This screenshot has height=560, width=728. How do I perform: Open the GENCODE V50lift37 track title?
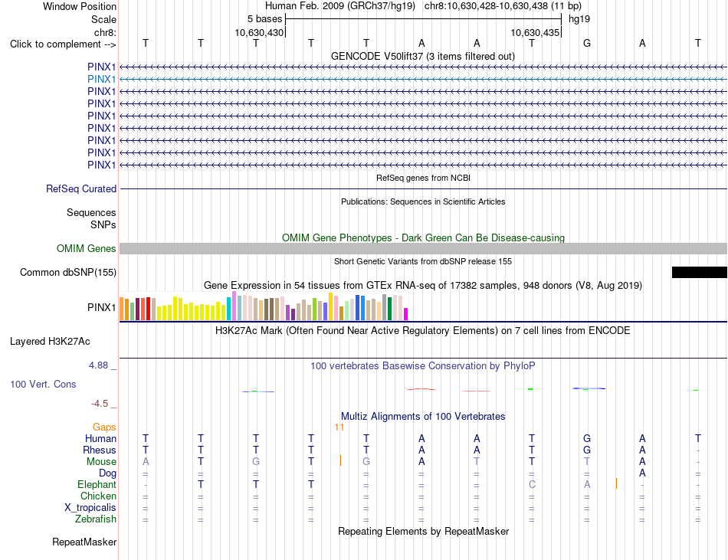(422, 56)
